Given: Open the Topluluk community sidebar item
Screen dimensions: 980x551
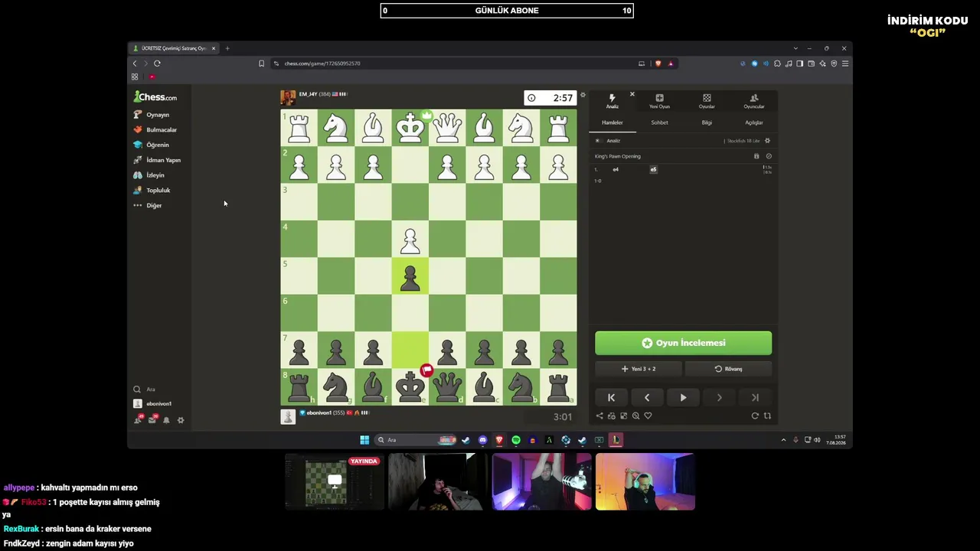Looking at the screenshot, I should [152, 190].
